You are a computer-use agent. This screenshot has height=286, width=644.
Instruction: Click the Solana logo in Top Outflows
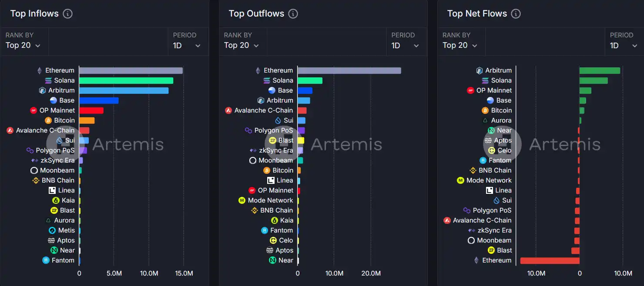click(267, 80)
